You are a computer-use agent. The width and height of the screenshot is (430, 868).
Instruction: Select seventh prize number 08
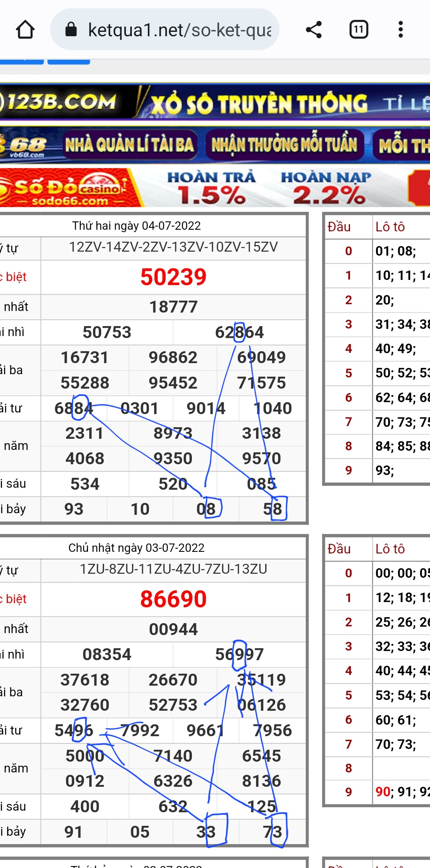206,509
